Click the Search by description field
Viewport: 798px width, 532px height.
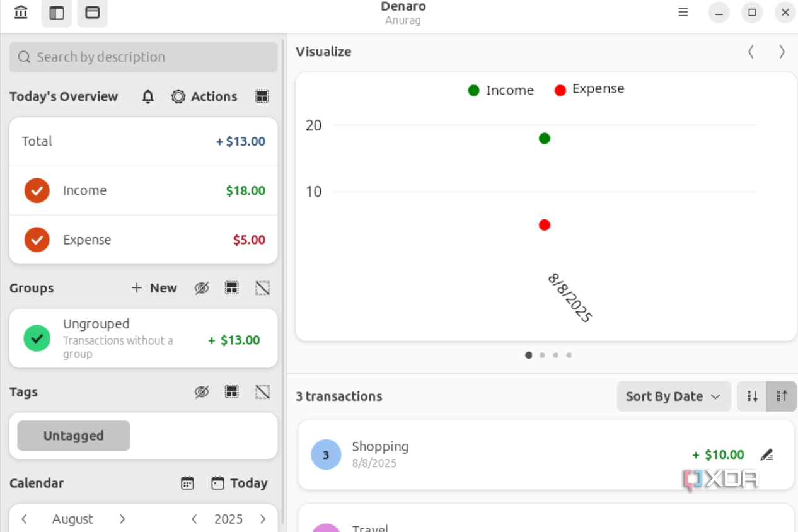pyautogui.click(x=144, y=57)
